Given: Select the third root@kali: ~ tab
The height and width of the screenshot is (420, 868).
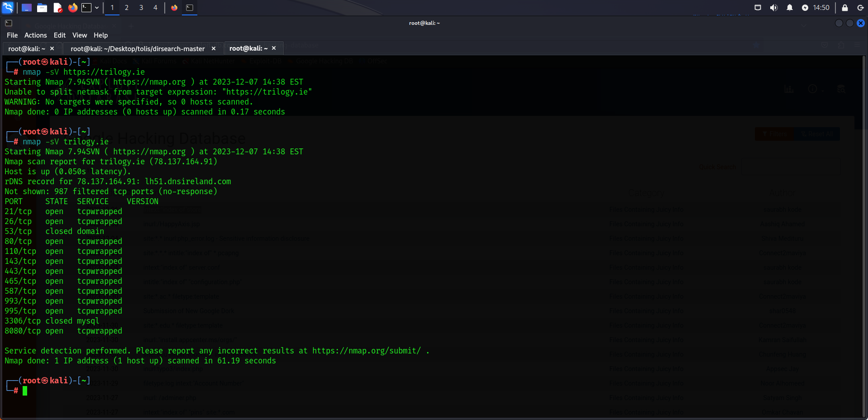Looking at the screenshot, I should pyautogui.click(x=248, y=48).
